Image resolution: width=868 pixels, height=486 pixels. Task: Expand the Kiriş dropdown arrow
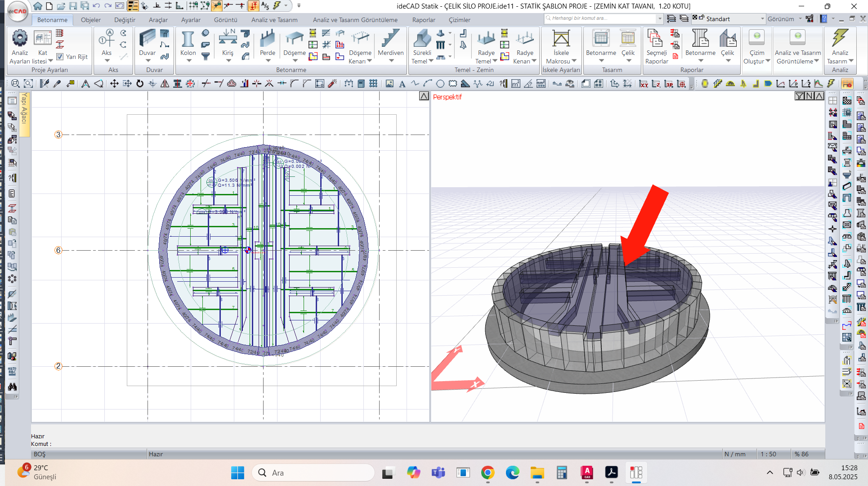coord(228,60)
